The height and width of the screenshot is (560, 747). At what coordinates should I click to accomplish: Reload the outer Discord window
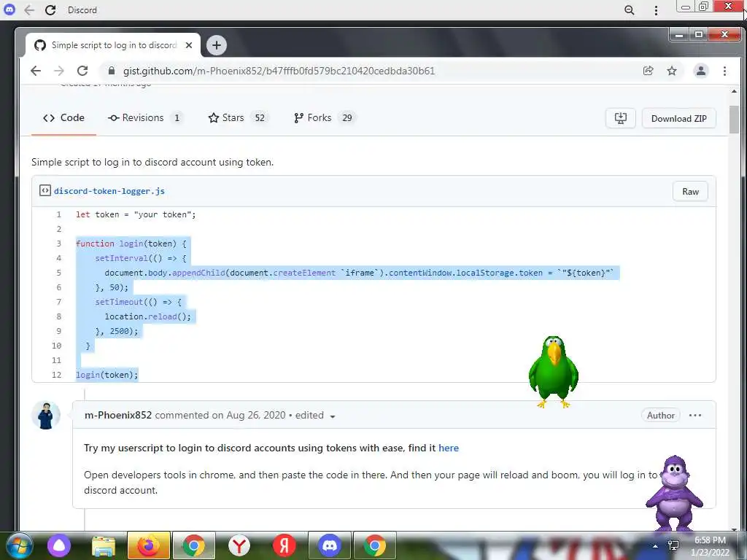[50, 10]
